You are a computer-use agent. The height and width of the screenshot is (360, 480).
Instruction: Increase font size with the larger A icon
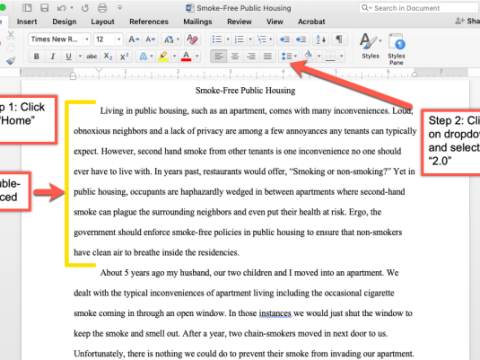(134, 40)
